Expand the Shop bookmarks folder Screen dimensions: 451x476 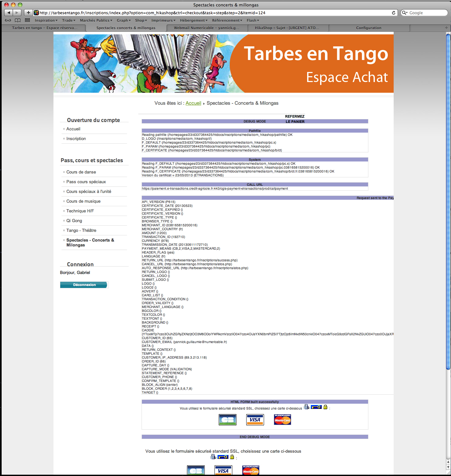tap(141, 20)
